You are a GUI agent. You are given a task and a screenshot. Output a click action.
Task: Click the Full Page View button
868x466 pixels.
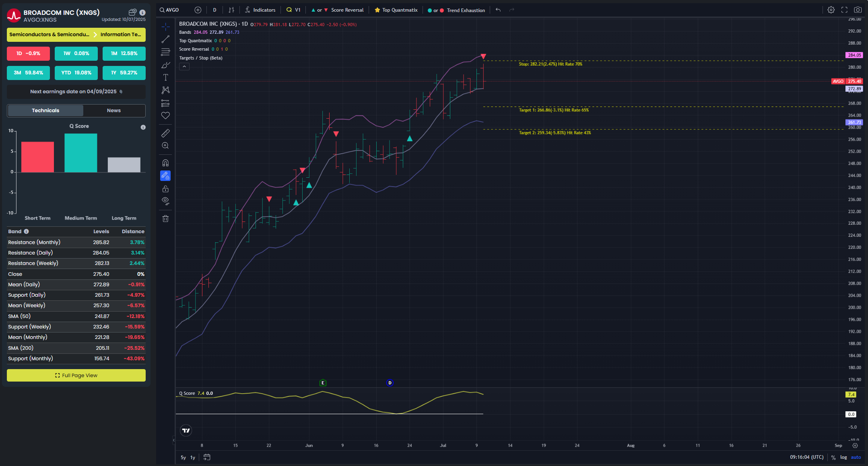(x=76, y=375)
